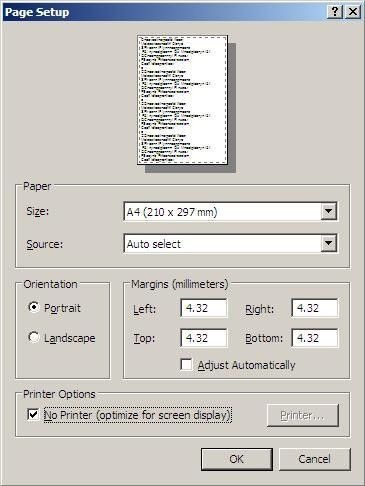
Task: Click the Left margin field
Action: tap(204, 308)
